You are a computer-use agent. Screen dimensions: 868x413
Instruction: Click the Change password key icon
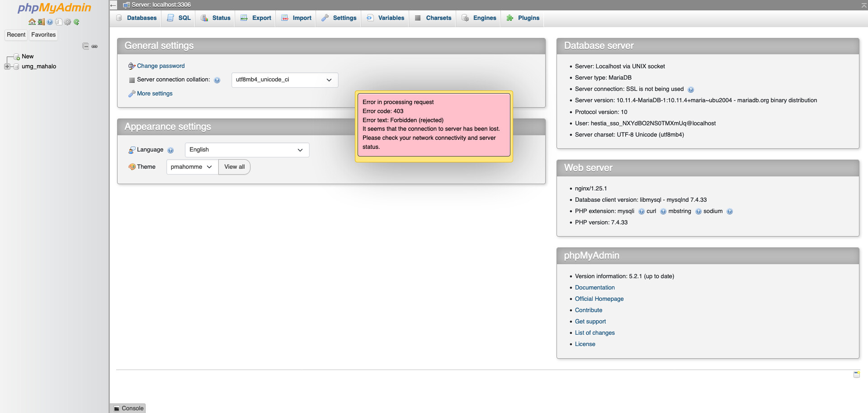point(132,66)
